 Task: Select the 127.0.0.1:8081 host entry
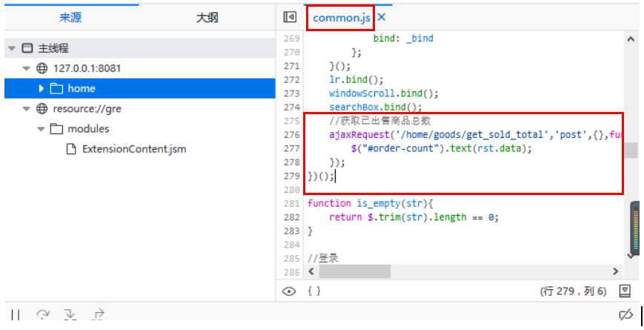(87, 68)
